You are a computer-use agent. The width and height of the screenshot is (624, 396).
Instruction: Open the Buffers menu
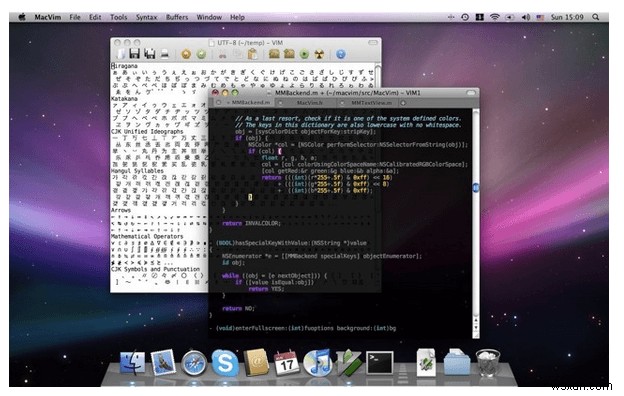point(177,17)
